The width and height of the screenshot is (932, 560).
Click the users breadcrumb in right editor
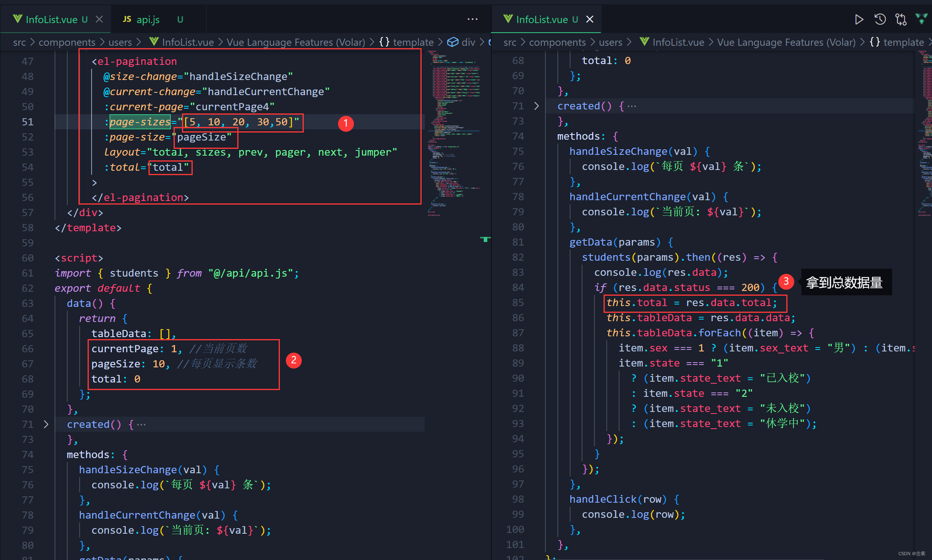610,42
